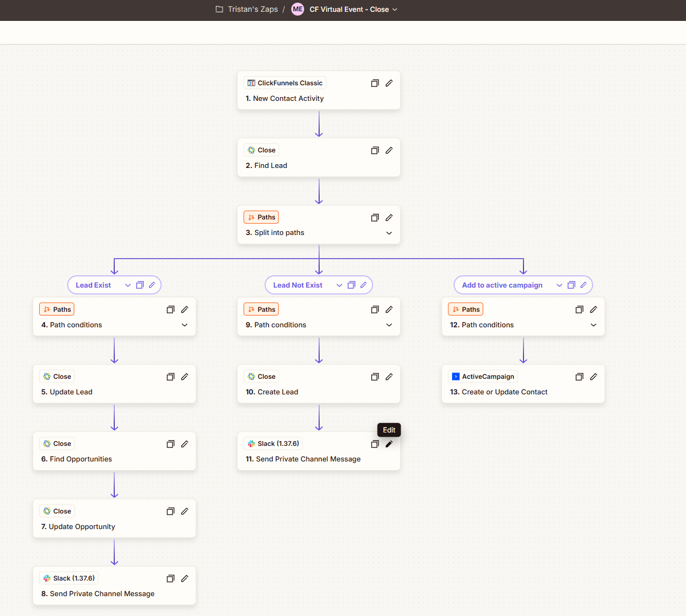Edit step 6 Find Opportunities
This screenshot has width=686, height=616.
point(185,444)
